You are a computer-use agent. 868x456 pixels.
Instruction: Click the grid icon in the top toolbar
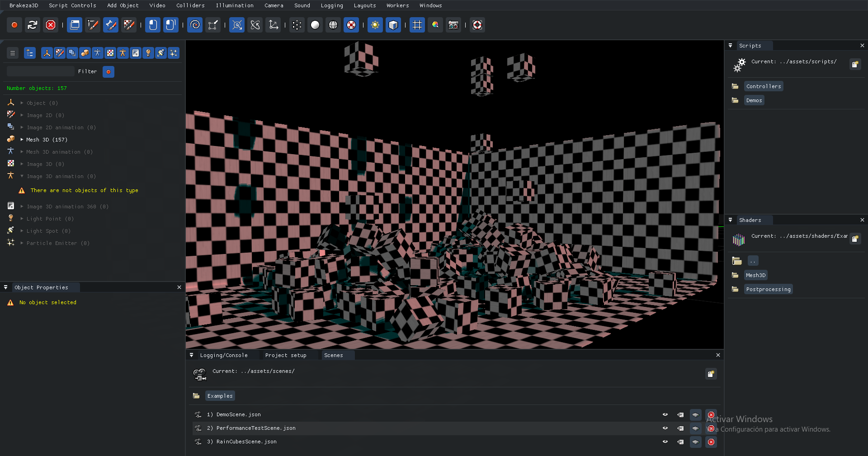417,25
